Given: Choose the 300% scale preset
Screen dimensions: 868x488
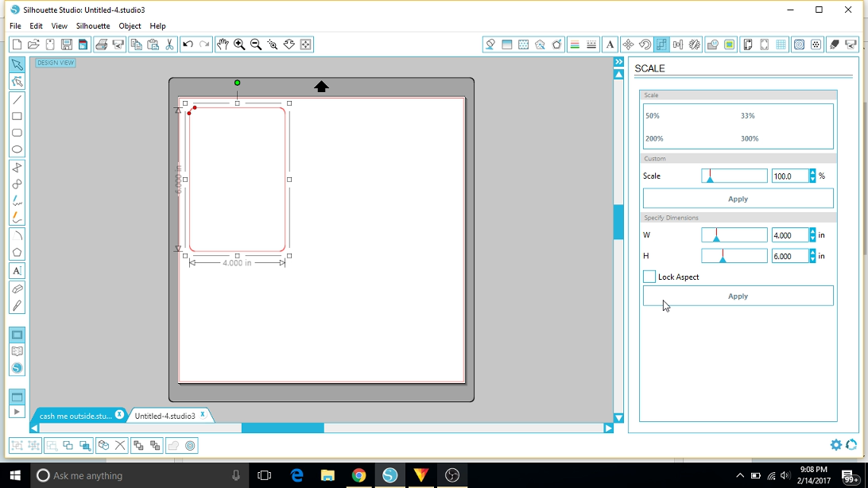Looking at the screenshot, I should click(750, 138).
